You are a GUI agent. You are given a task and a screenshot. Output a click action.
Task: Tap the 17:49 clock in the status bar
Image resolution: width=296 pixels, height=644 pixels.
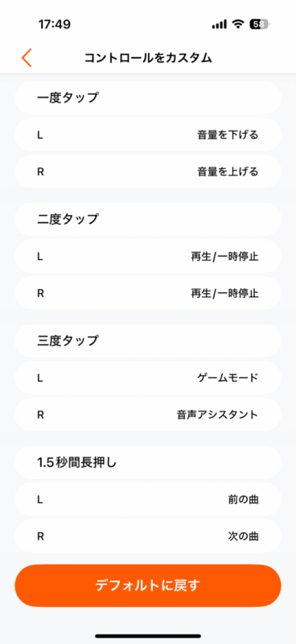[x=55, y=24]
